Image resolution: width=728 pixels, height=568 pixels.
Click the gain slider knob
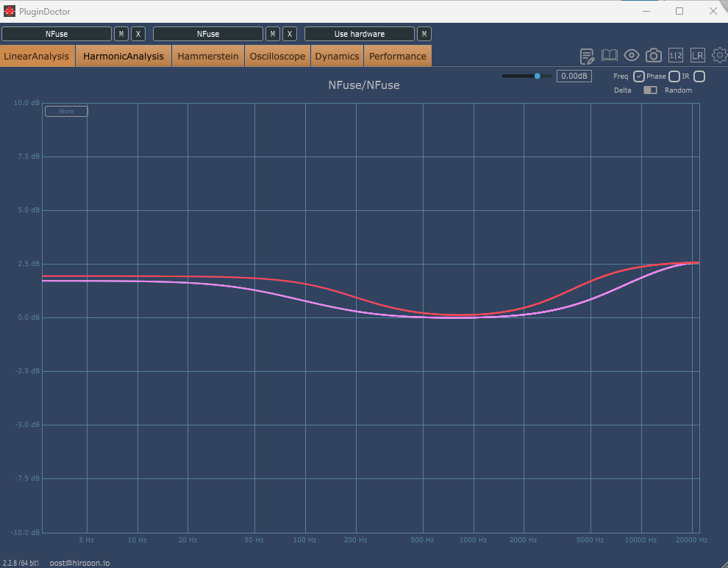538,76
